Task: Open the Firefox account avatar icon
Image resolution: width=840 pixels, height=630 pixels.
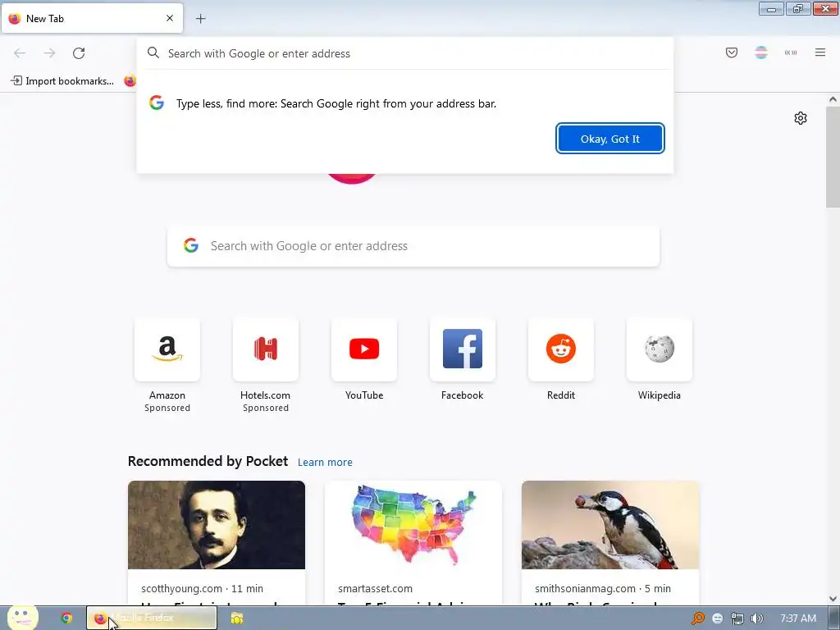Action: click(x=760, y=52)
